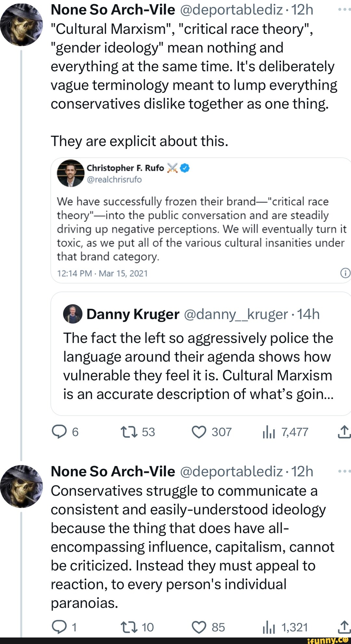View analytics showing 1,321 views
The width and height of the screenshot is (351, 644).
coord(269,628)
